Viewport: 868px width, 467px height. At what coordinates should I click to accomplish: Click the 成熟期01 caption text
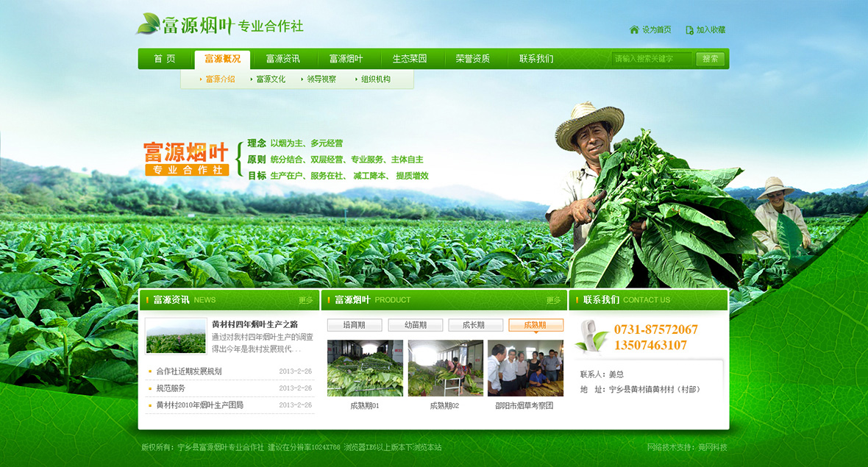click(x=365, y=405)
